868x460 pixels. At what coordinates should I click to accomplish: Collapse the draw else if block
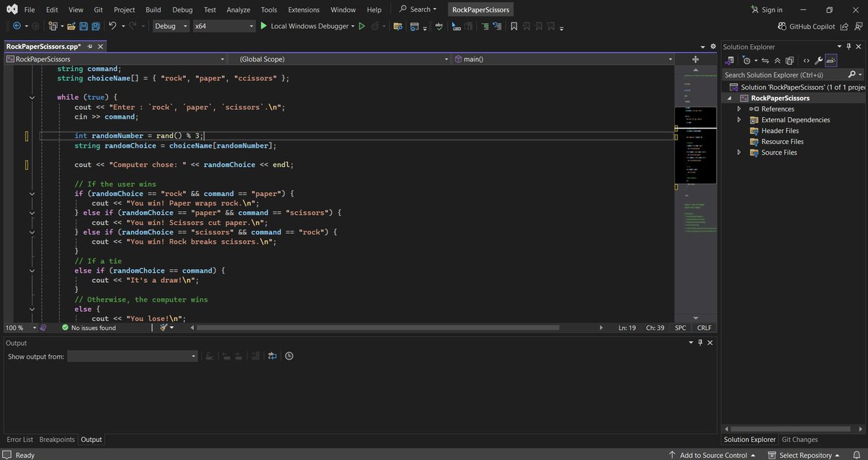[x=32, y=271]
